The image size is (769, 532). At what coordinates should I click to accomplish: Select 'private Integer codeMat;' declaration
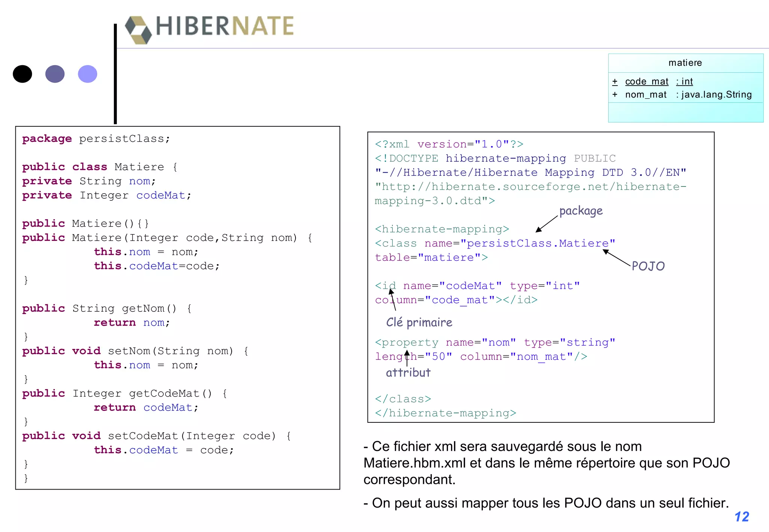point(107,195)
